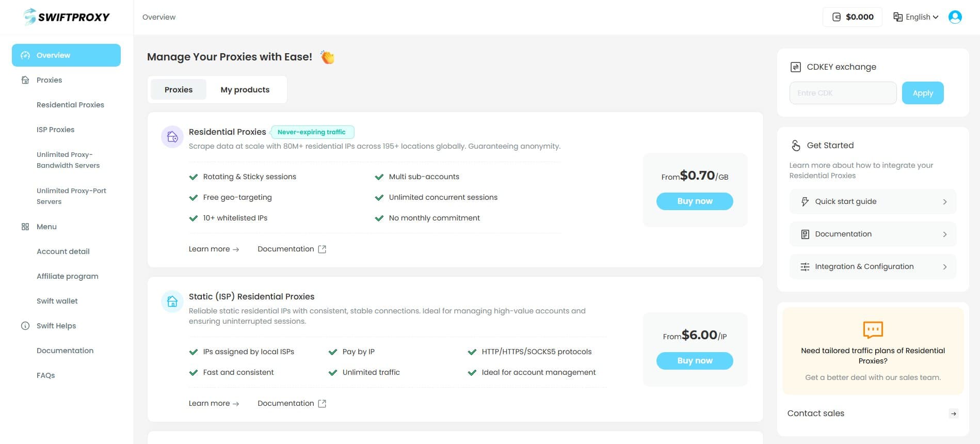Click the Residential Proxies product icon
This screenshot has height=444, width=980.
pyautogui.click(x=172, y=137)
